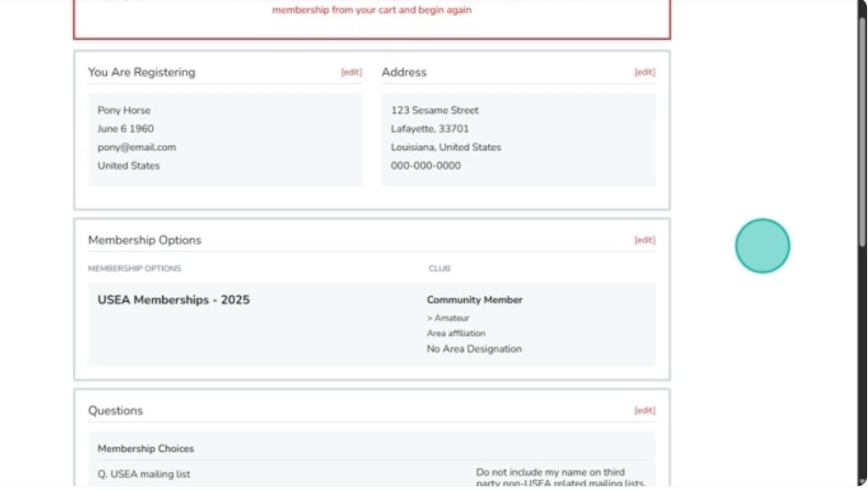
Task: Click edit link for Questions section
Action: (645, 411)
